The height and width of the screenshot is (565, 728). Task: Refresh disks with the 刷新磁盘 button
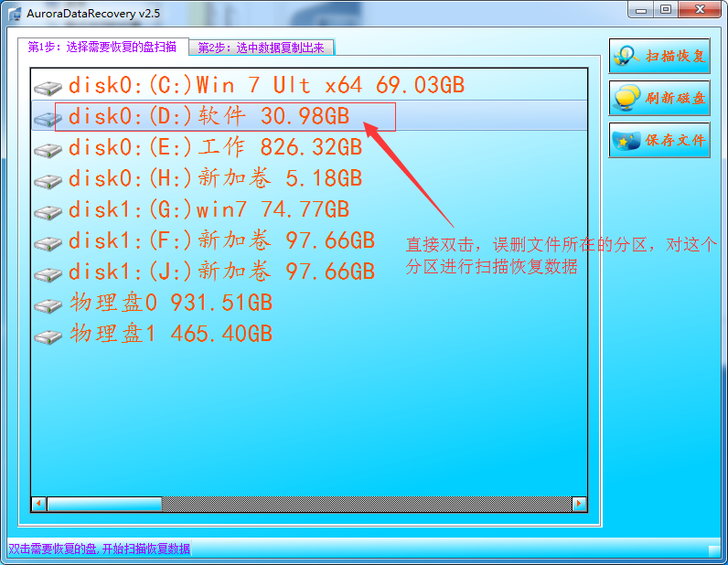click(x=659, y=98)
